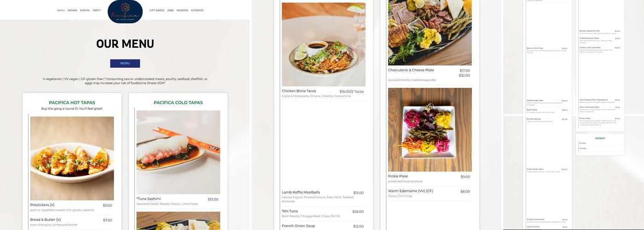View the Chicken Birria Tacos image
The width and height of the screenshot is (644, 230).
324,45
